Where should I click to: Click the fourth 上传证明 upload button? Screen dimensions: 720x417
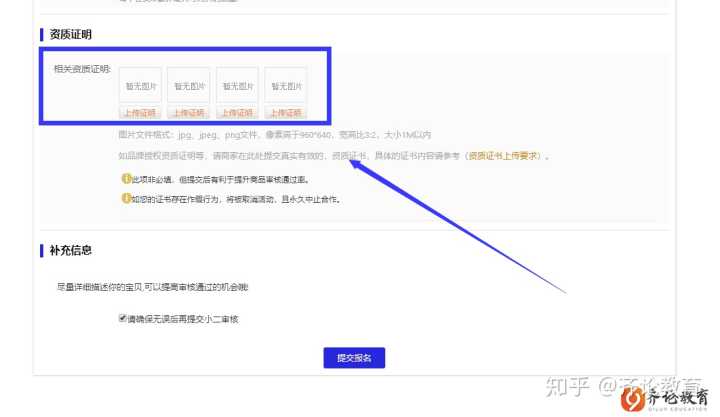tap(286, 113)
